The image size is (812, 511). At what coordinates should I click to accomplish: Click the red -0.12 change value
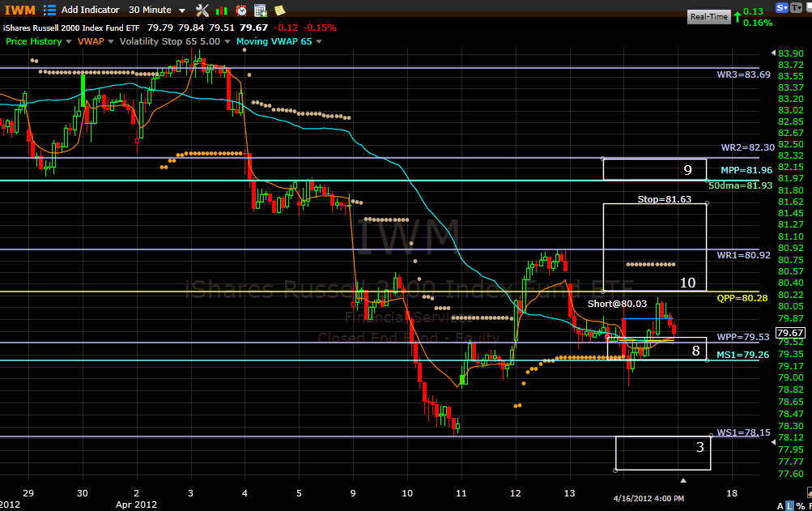point(286,28)
